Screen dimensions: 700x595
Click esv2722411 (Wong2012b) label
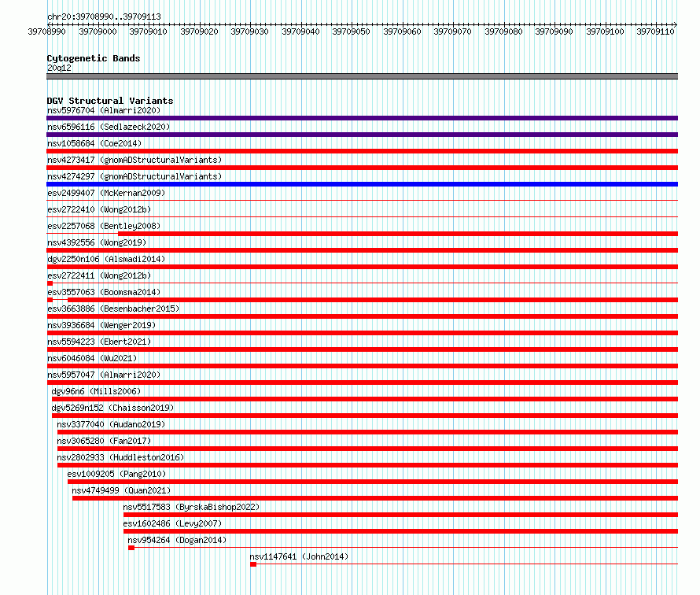point(99,275)
